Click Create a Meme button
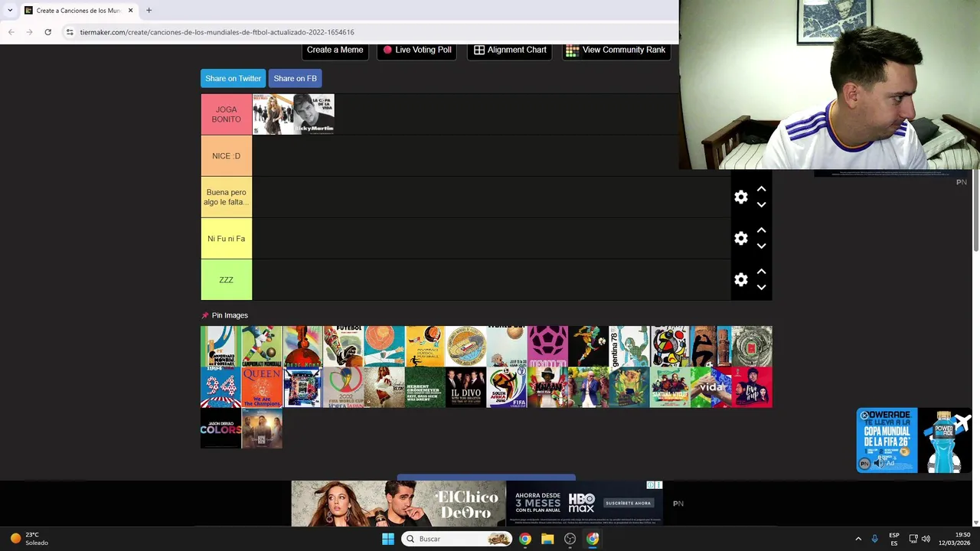980x551 pixels. coord(335,50)
